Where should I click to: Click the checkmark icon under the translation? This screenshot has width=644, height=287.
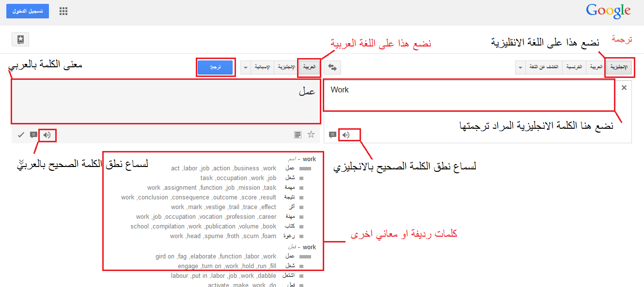(x=21, y=135)
